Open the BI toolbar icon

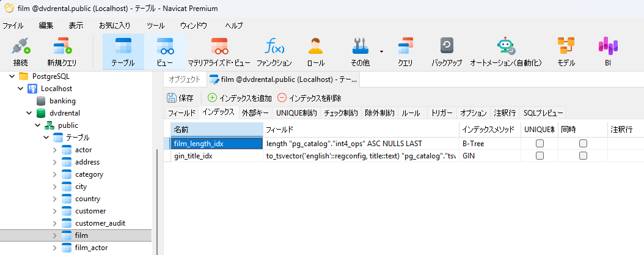pos(608,46)
